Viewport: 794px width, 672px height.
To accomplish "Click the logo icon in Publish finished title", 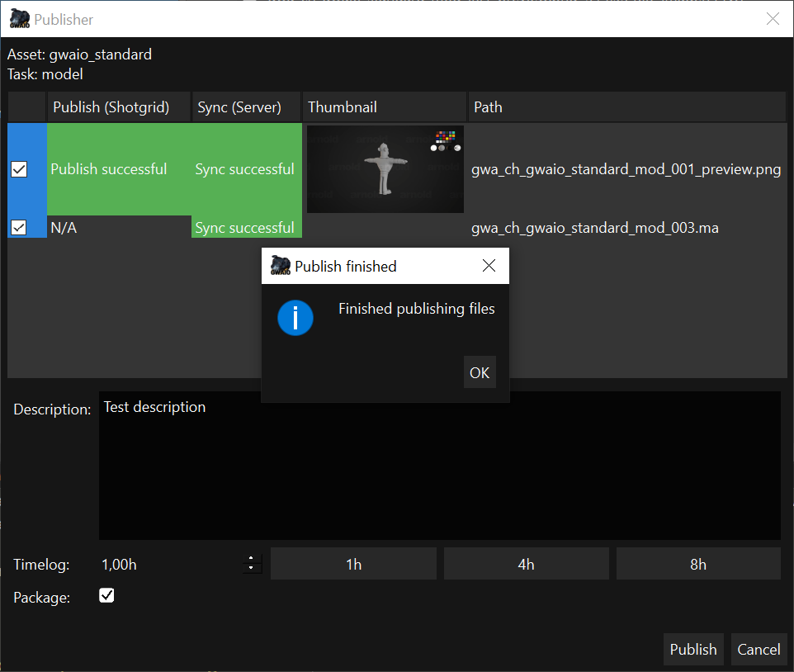I will (x=281, y=266).
